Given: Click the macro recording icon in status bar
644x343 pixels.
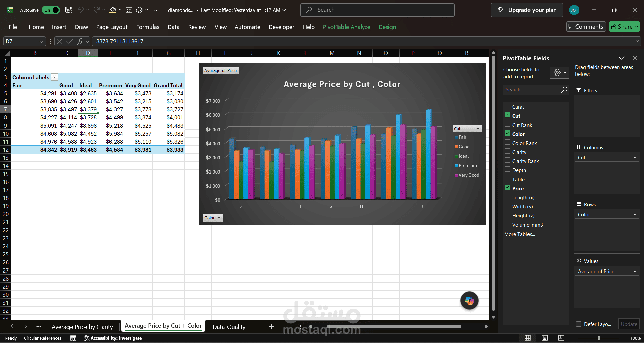Looking at the screenshot, I should point(73,338).
